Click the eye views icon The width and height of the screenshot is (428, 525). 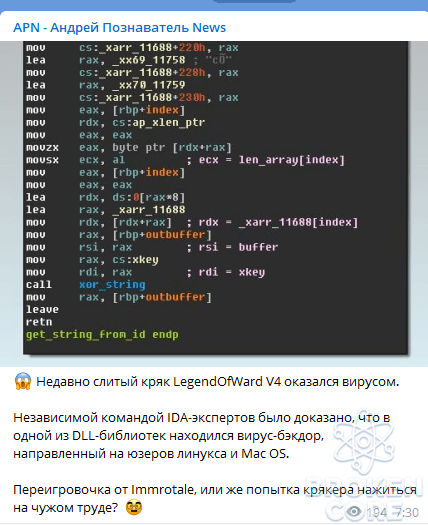coord(354,512)
